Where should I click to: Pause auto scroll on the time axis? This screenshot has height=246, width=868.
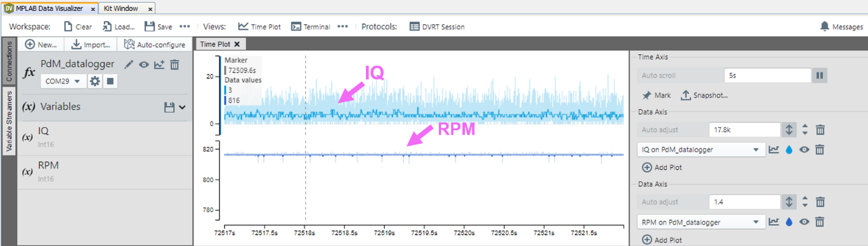tap(819, 76)
